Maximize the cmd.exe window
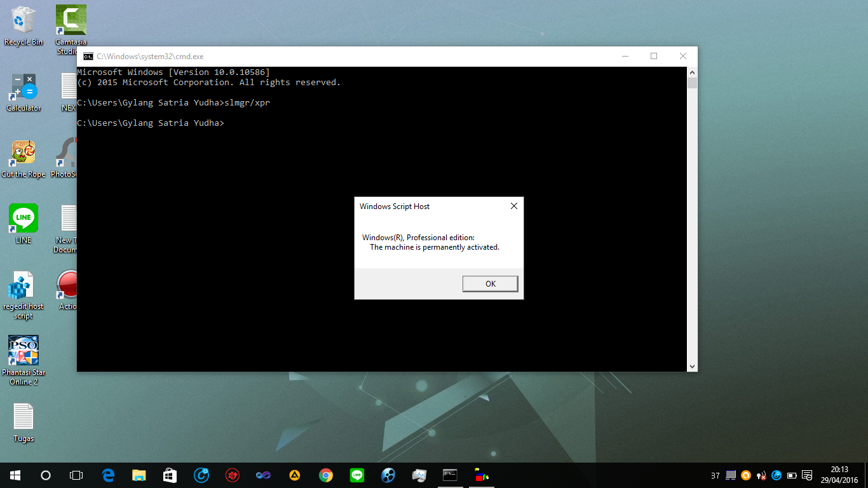 (x=654, y=56)
